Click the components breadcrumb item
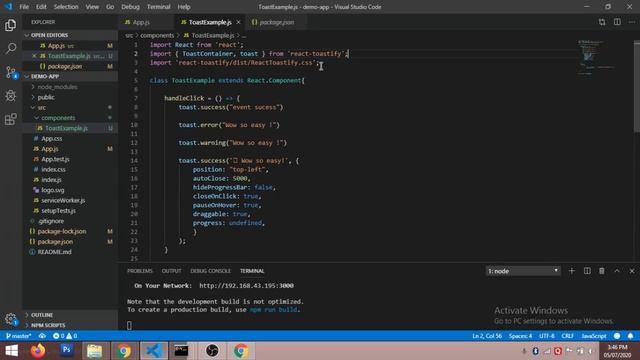The image size is (640, 360). tap(157, 36)
